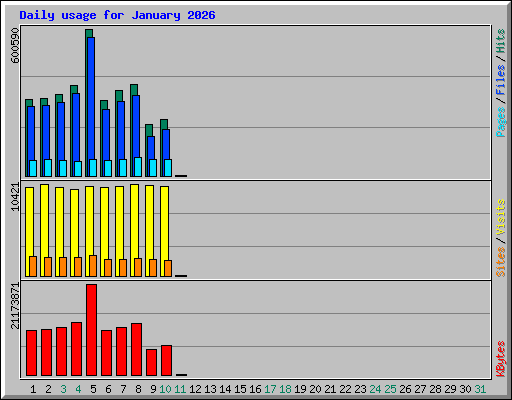Click green day label "25" on the x-axis
Image resolution: width=512 pixels, height=400 pixels.
pyautogui.click(x=390, y=389)
